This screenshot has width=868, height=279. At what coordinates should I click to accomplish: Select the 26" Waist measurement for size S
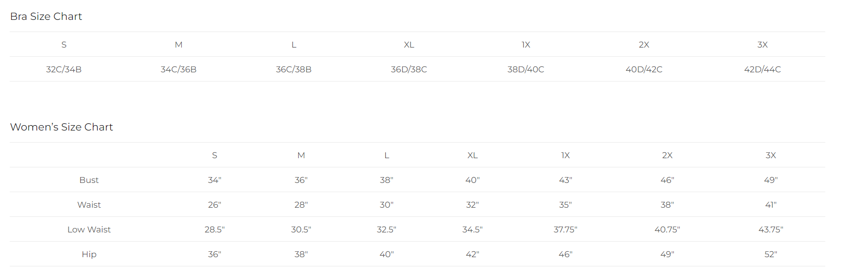[x=215, y=205]
